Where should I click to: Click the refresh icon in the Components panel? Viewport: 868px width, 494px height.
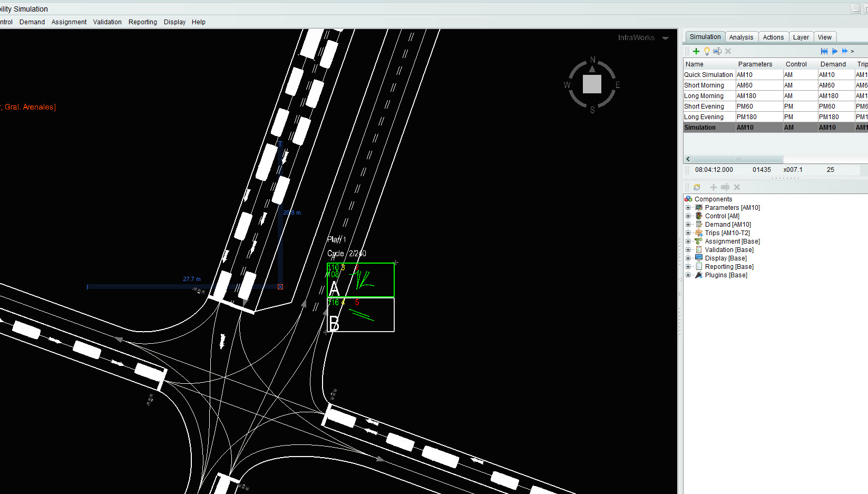(x=697, y=187)
